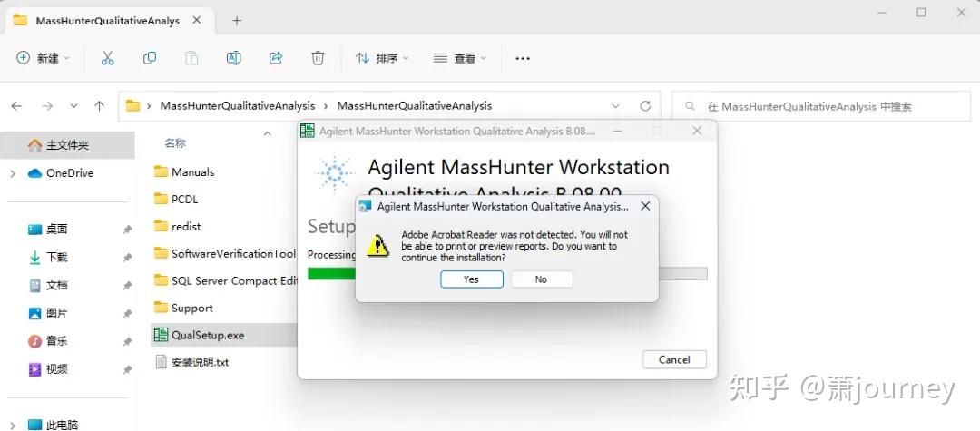This screenshot has height=431, width=980.
Task: Go back with the left arrow
Action: [x=17, y=106]
